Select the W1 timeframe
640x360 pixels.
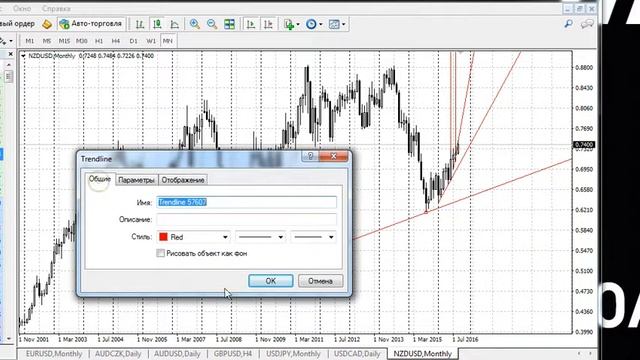click(x=151, y=41)
